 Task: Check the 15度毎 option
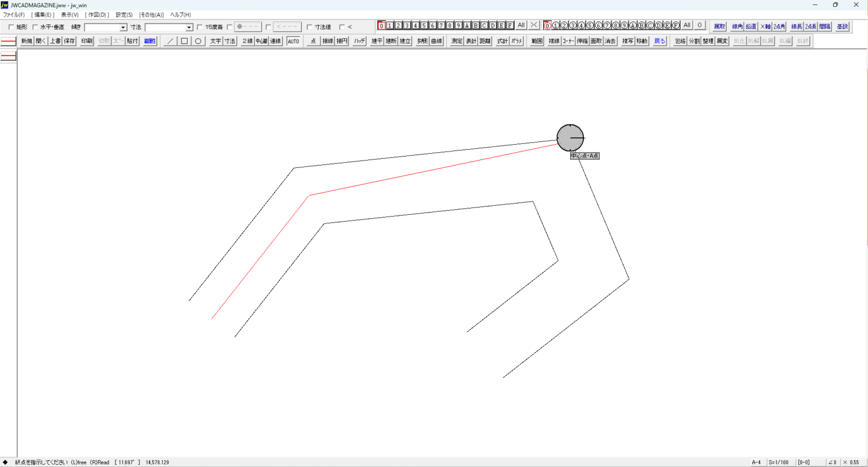click(x=199, y=27)
